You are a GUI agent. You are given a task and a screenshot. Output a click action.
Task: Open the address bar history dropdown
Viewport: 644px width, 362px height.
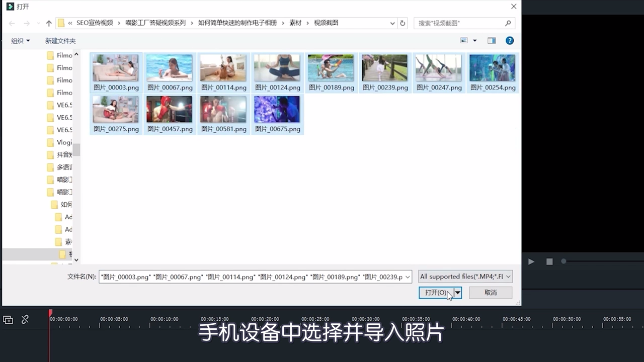(392, 23)
